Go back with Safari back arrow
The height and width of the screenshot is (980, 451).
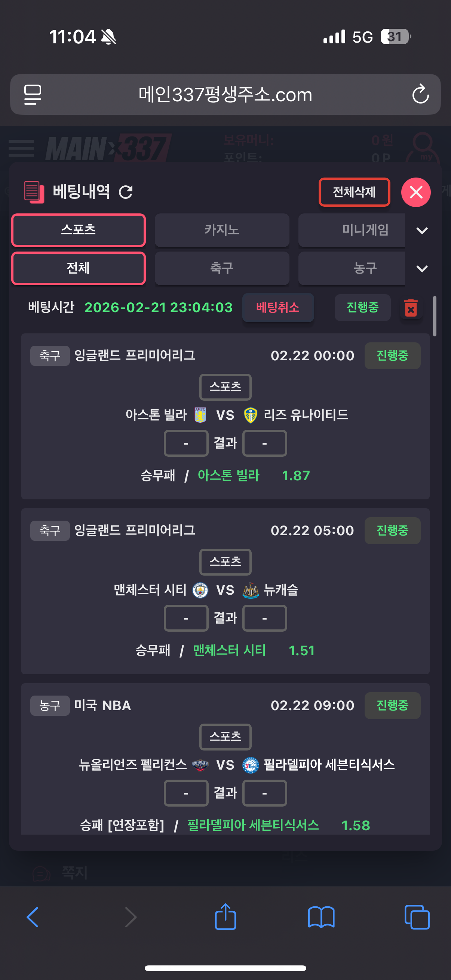click(x=33, y=917)
